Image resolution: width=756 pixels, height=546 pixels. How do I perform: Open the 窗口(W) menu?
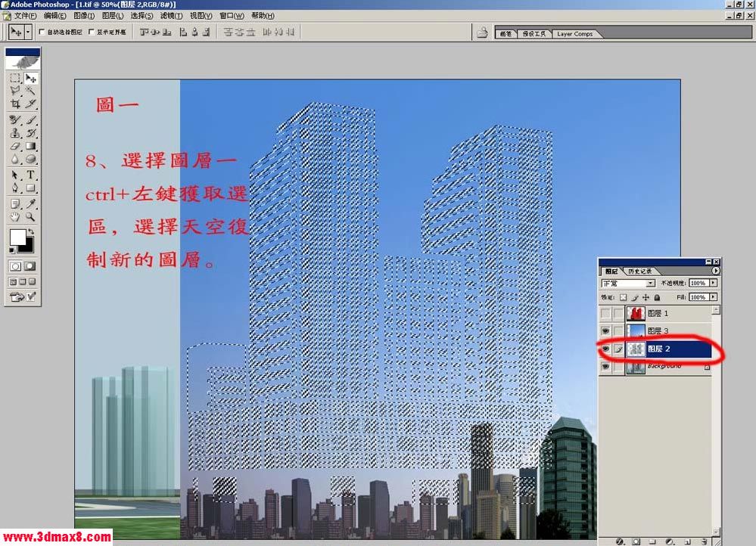coord(232,16)
